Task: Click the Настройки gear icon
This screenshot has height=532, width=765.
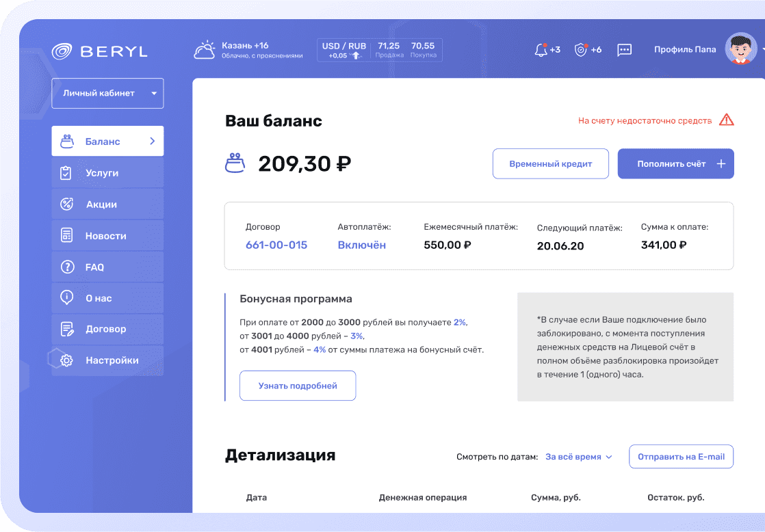Action: pyautogui.click(x=66, y=360)
